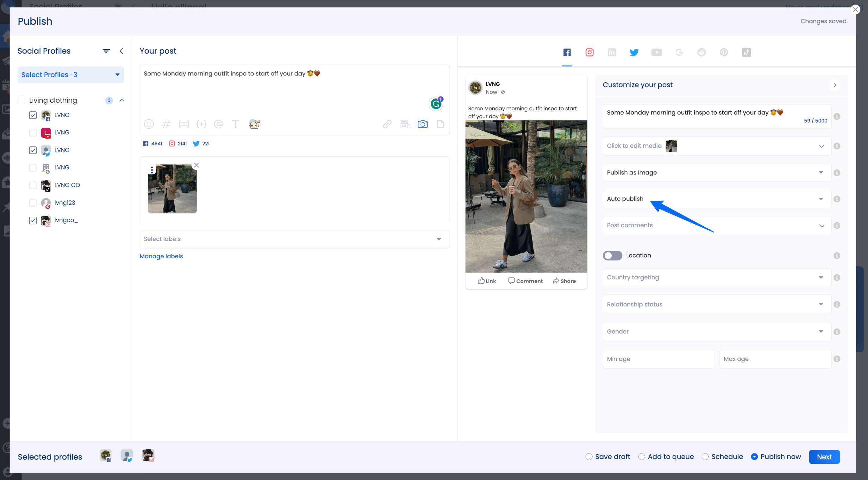The height and width of the screenshot is (480, 868).
Task: Open the emoji picker icon
Action: (x=149, y=124)
